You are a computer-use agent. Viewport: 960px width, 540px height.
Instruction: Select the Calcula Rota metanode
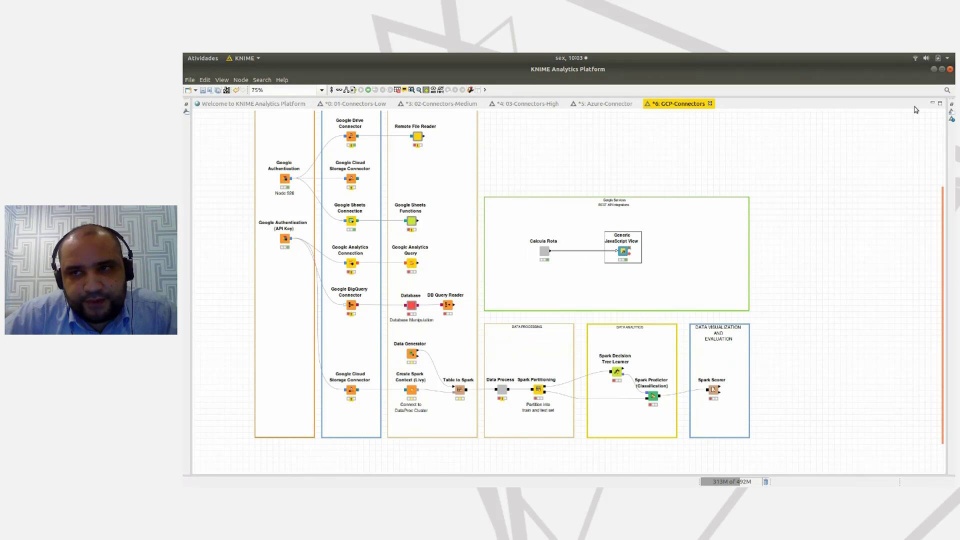(x=544, y=251)
